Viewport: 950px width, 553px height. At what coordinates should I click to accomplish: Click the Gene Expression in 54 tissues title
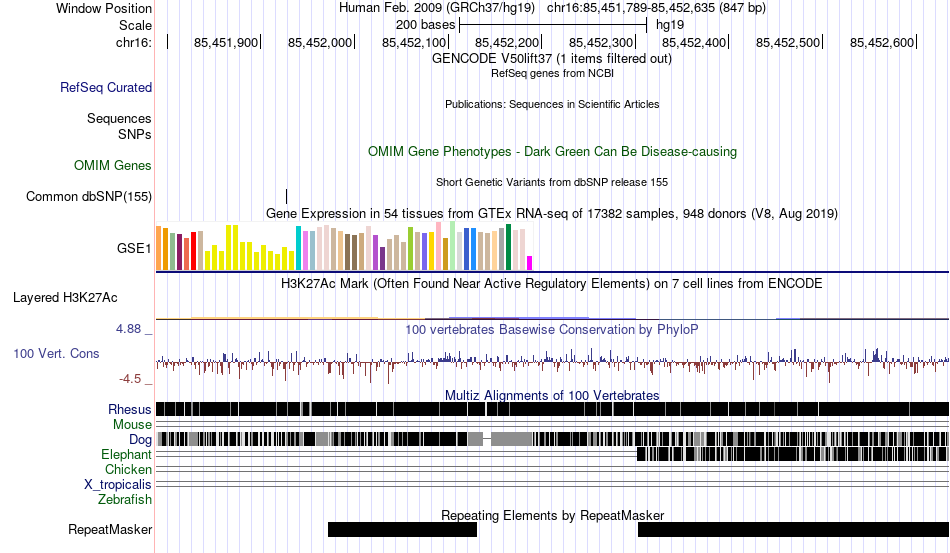pos(552,214)
